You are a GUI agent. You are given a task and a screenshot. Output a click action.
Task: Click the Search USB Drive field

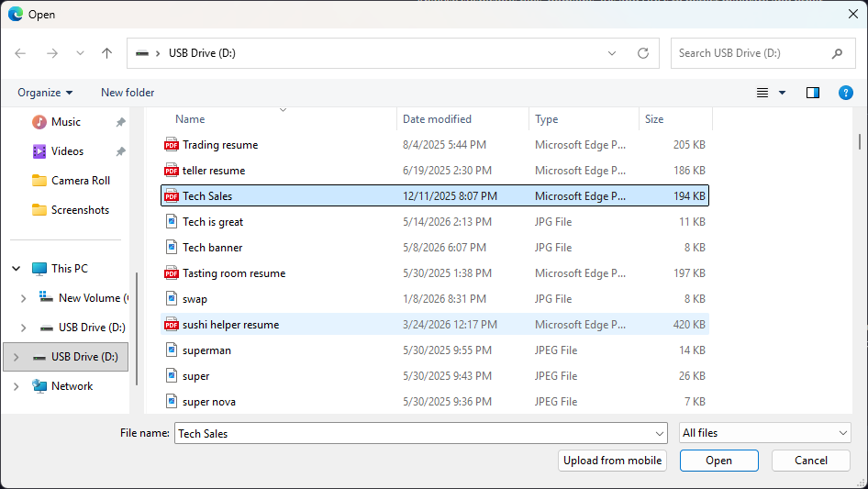coord(762,53)
